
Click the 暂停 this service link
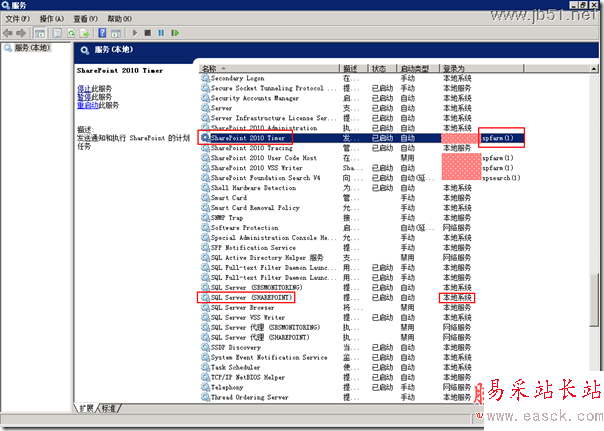84,97
